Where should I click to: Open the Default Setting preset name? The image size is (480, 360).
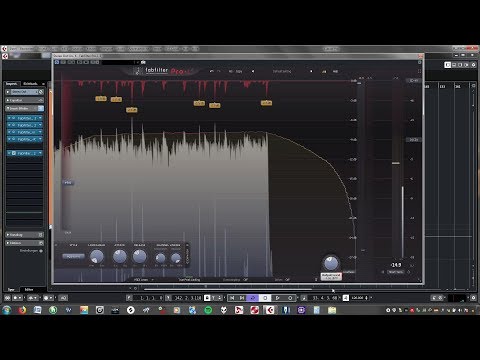[x=282, y=71]
